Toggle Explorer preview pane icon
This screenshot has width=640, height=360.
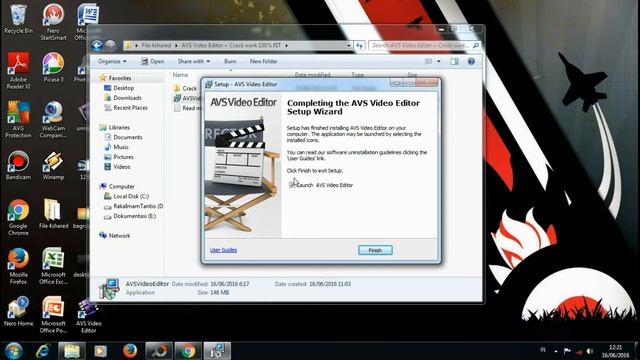click(x=454, y=61)
